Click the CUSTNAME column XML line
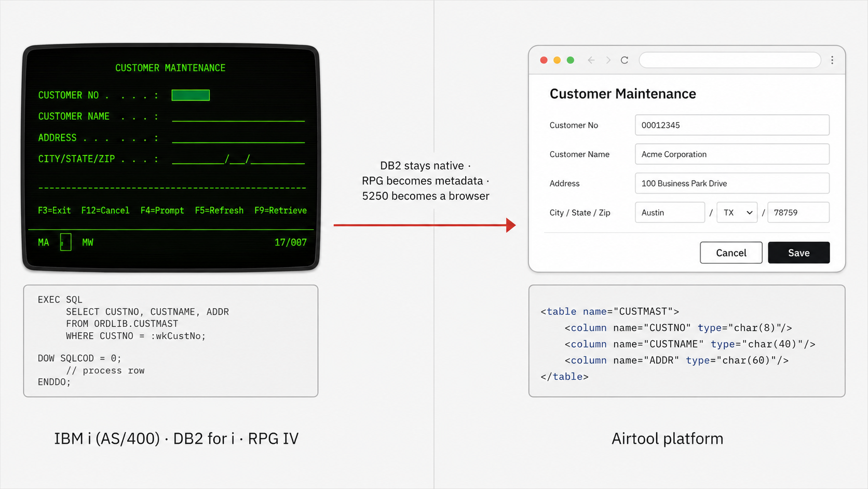The width and height of the screenshot is (868, 489). pyautogui.click(x=690, y=344)
